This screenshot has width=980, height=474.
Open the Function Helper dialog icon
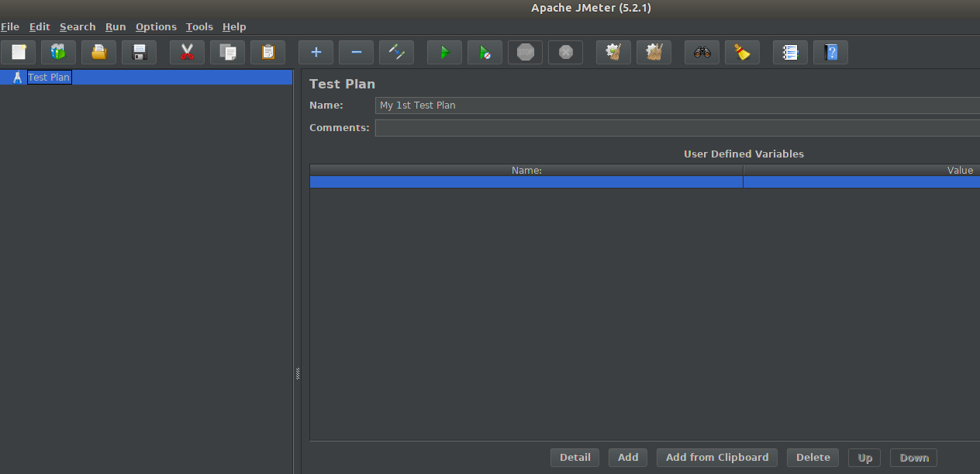790,53
